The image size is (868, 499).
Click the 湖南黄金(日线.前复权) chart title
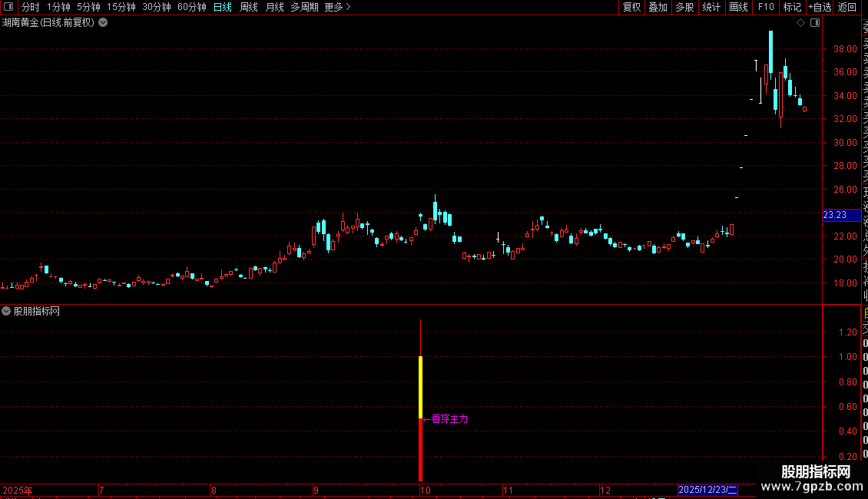pos(48,23)
